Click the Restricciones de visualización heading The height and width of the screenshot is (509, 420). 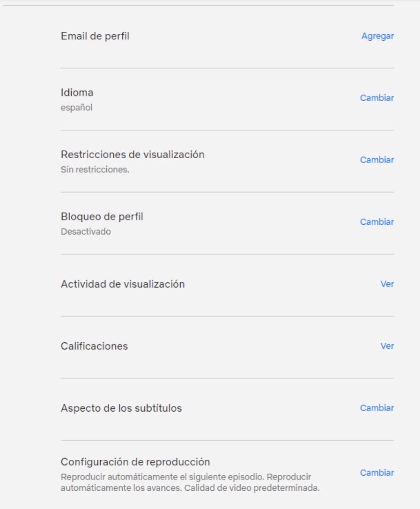pos(133,155)
